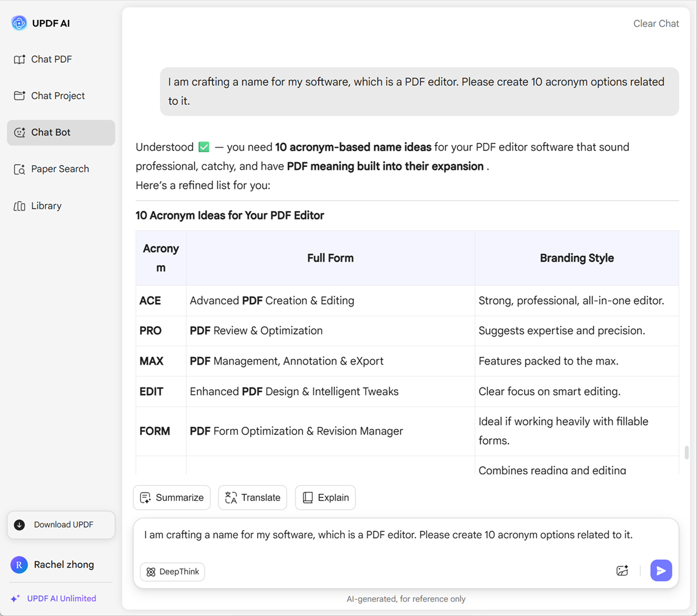Click the Chat Bot face icon
The height and width of the screenshot is (616, 697).
(x=19, y=133)
